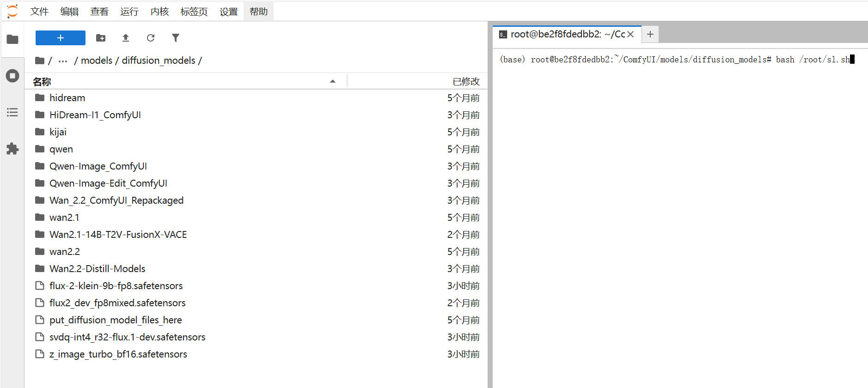Viewport: 868px width, 388px height.
Task: Show the table of contents panel
Action: [x=12, y=112]
